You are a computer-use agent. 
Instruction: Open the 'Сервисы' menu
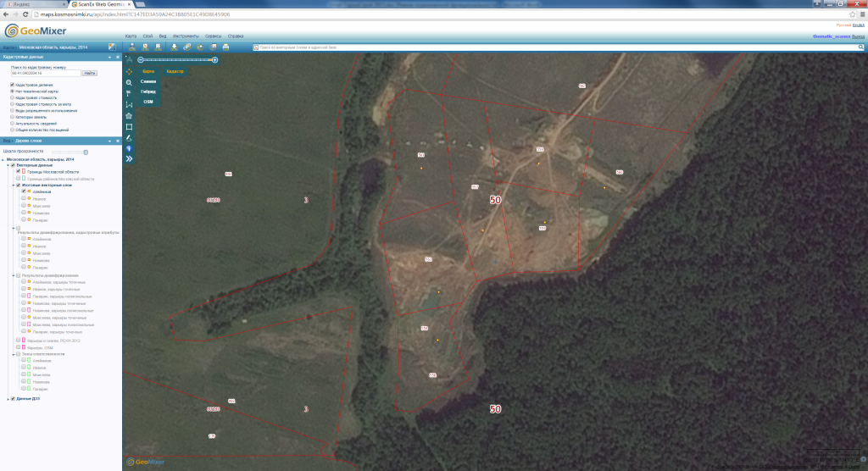(x=214, y=36)
